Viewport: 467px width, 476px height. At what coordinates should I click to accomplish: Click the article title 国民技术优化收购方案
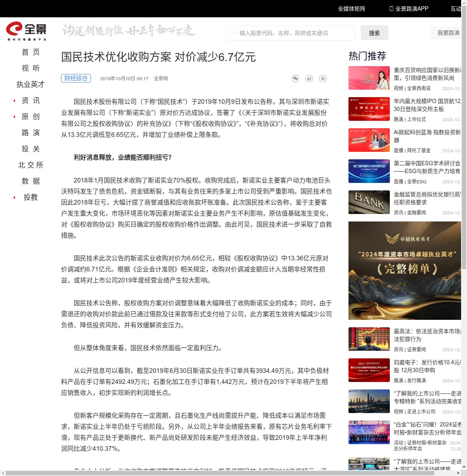[x=158, y=57]
